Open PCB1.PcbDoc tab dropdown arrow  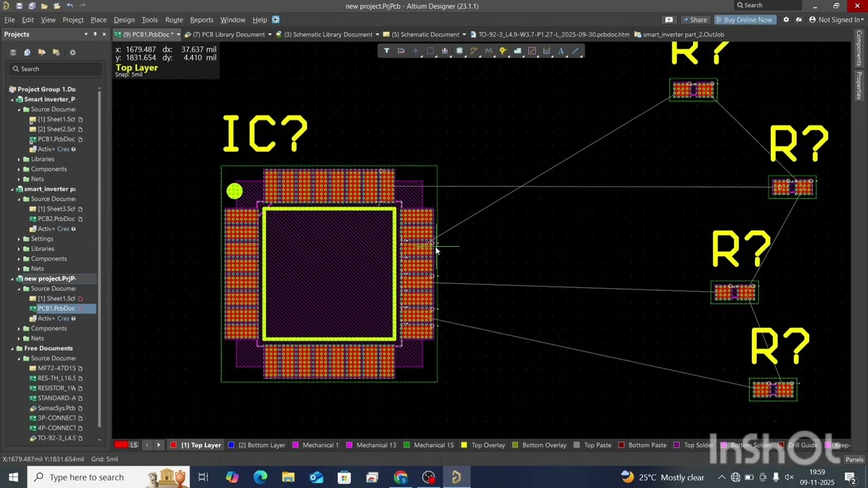point(178,35)
